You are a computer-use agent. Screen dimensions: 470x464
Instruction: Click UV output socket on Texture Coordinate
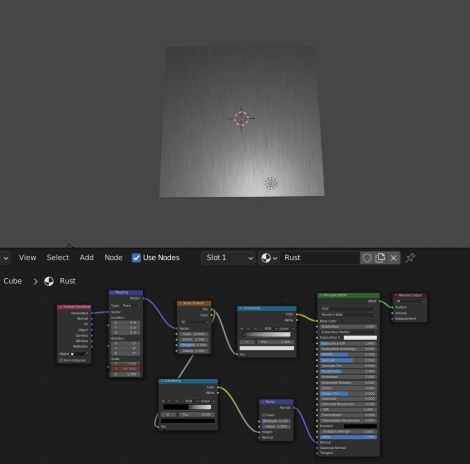(91, 324)
